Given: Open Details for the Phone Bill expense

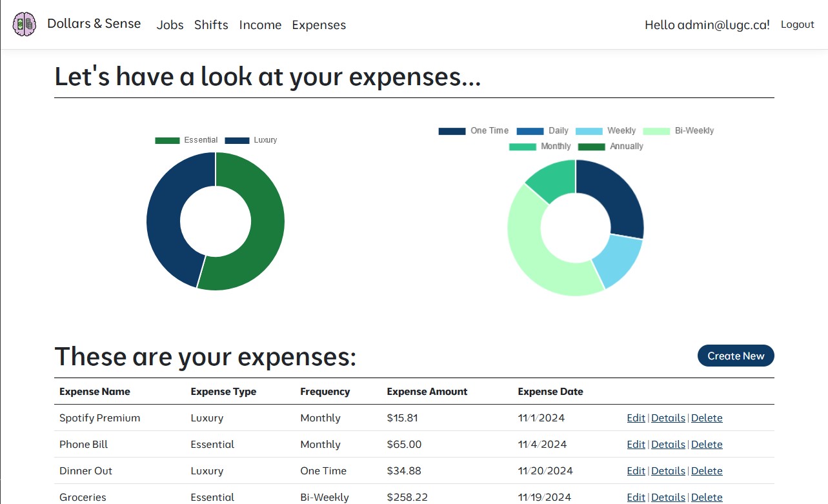Looking at the screenshot, I should [668, 444].
